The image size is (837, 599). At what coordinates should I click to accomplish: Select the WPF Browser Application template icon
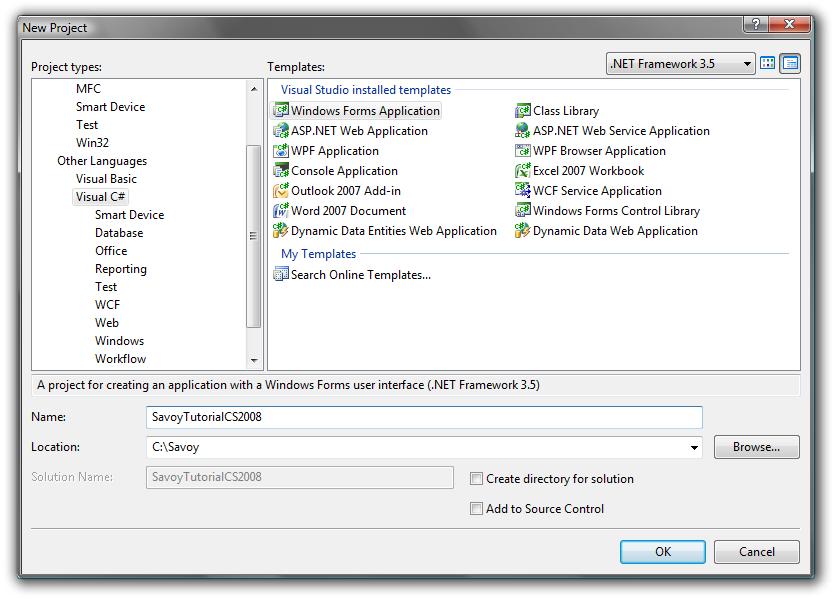(x=523, y=151)
